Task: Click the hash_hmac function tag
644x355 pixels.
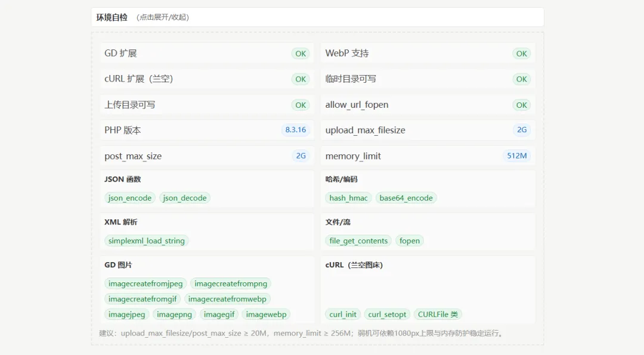Action: [x=349, y=198]
